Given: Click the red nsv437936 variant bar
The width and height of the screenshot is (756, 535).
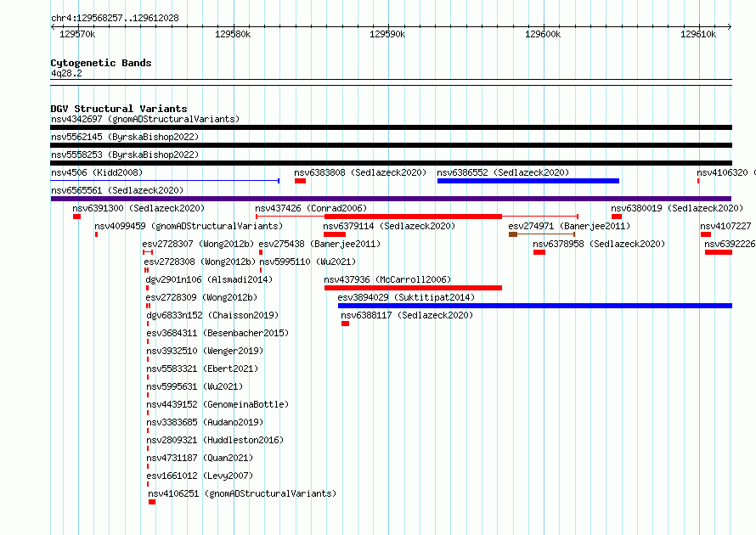Looking at the screenshot, I should [x=413, y=288].
